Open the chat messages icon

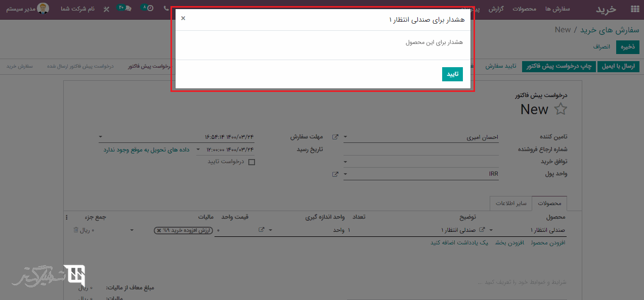127,9
